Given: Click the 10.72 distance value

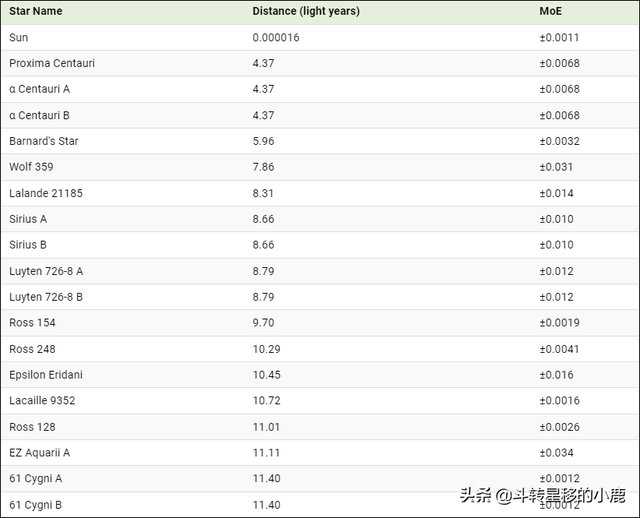Looking at the screenshot, I should [266, 401].
